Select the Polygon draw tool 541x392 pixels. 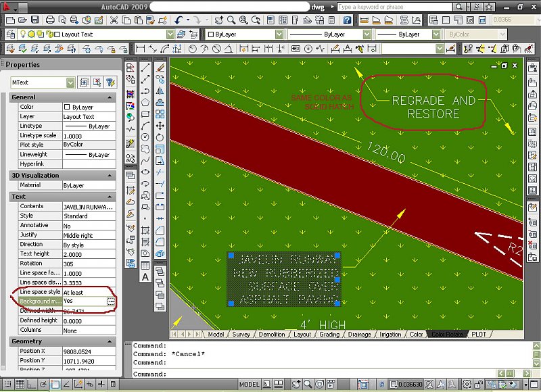(145, 103)
